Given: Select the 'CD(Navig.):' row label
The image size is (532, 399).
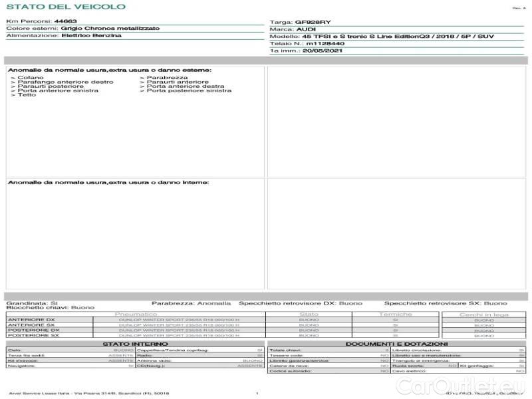Looking at the screenshot, I should point(151,366).
